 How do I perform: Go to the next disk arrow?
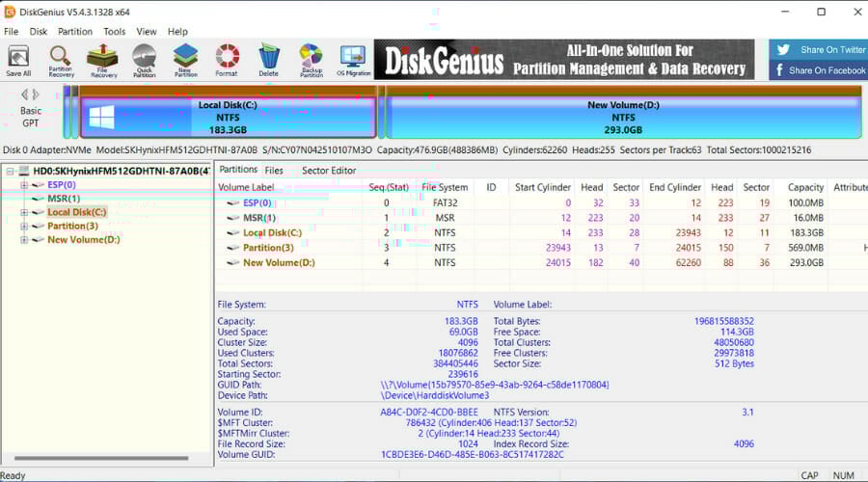pos(36,94)
